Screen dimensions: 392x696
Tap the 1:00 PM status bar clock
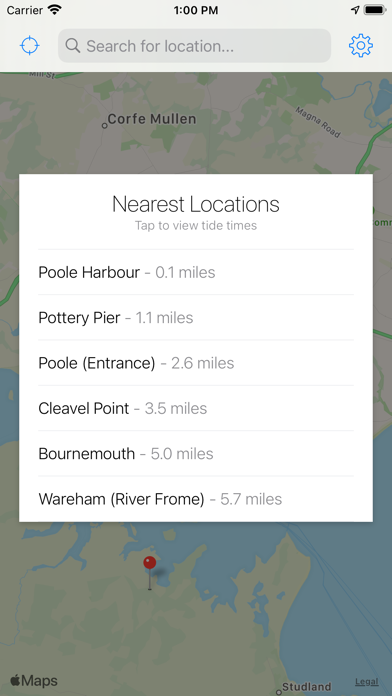coord(196,10)
